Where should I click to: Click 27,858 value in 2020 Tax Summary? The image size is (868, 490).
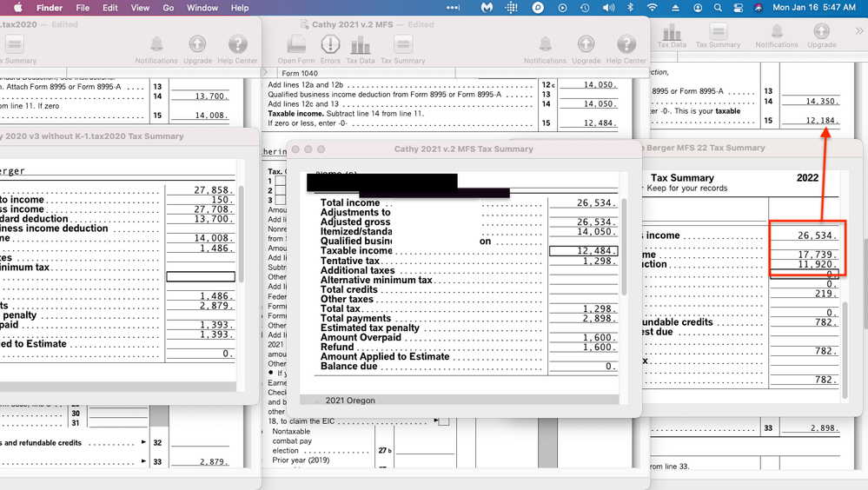pos(212,190)
